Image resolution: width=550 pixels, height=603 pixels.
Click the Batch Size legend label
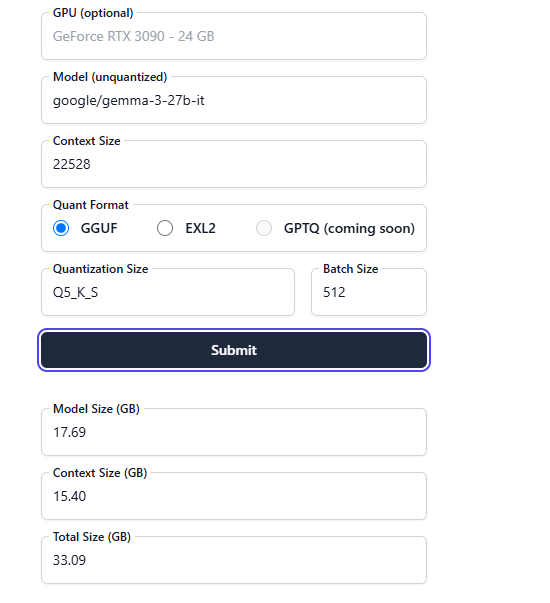pos(350,269)
